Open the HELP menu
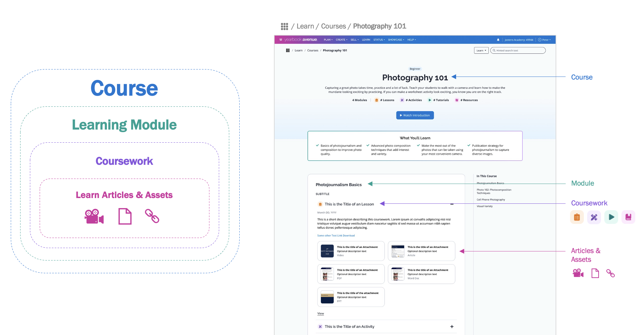 411,40
